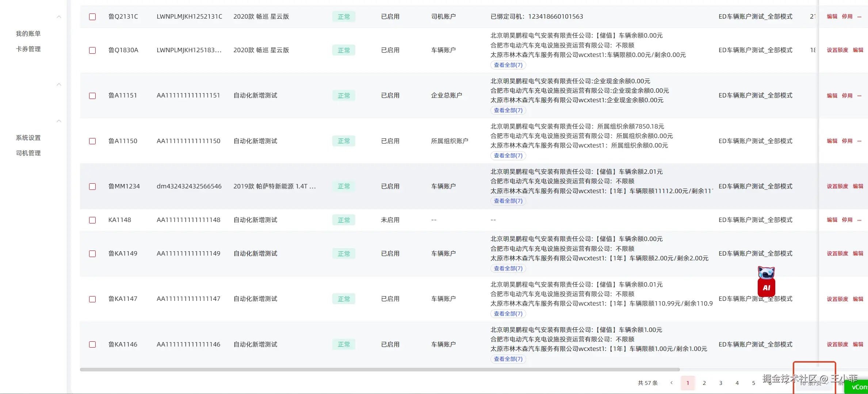Select page 4 in pagination
The width and height of the screenshot is (868, 394).
pos(737,383)
